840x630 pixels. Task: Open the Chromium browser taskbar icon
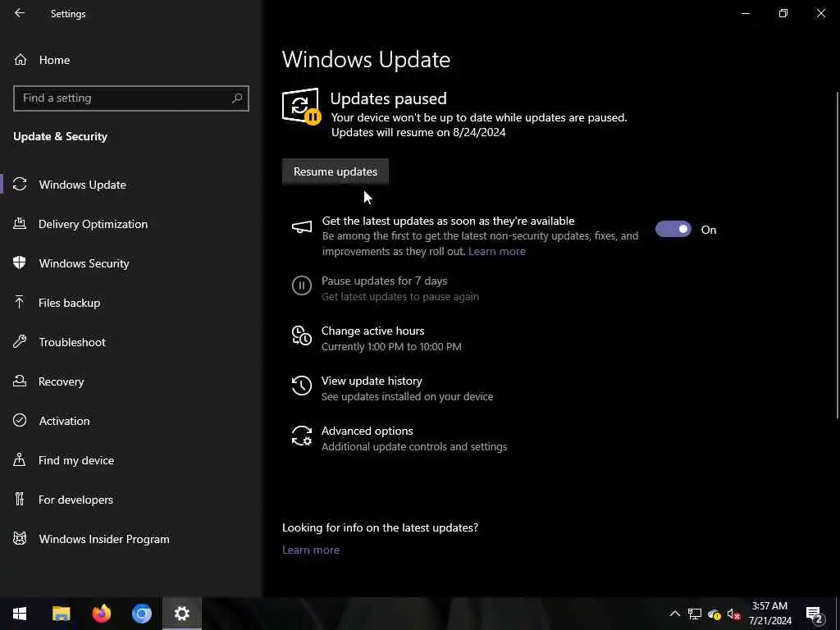click(142, 614)
